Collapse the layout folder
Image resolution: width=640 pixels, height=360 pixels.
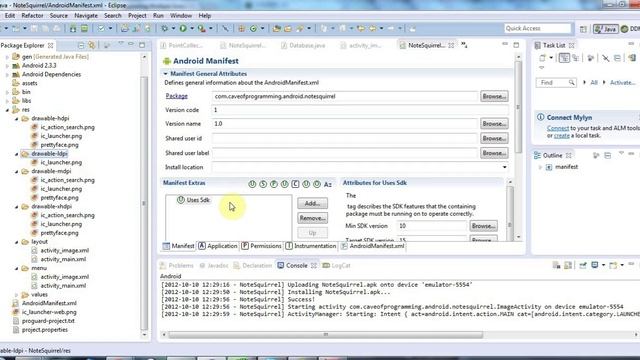coord(16,242)
